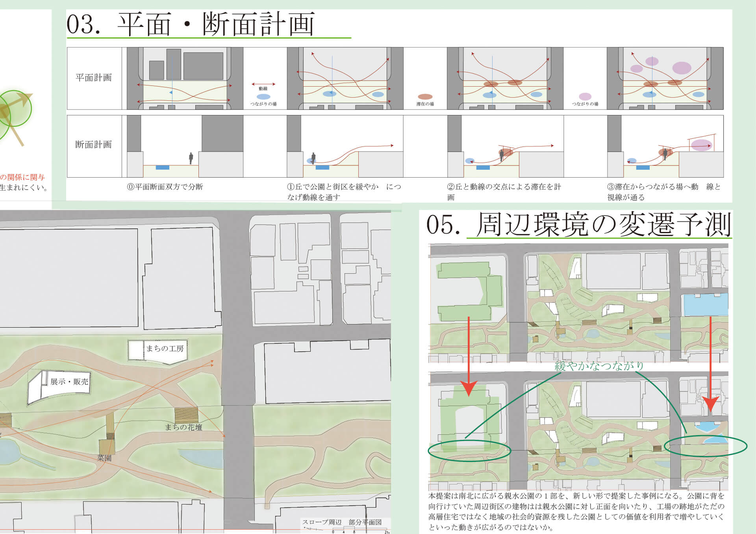Click the 展示・販売 building label
Image resolution: width=756 pixels, height=534 pixels.
coord(69,382)
